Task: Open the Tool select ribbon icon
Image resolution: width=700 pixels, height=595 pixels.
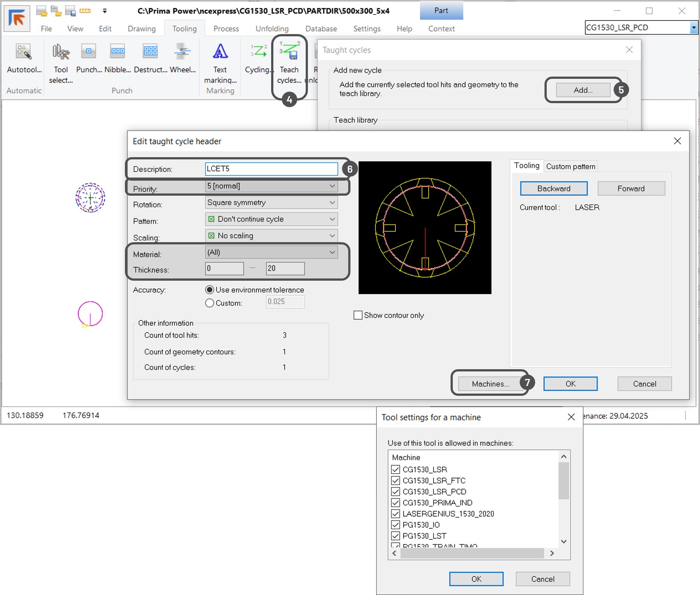Action: (x=61, y=52)
